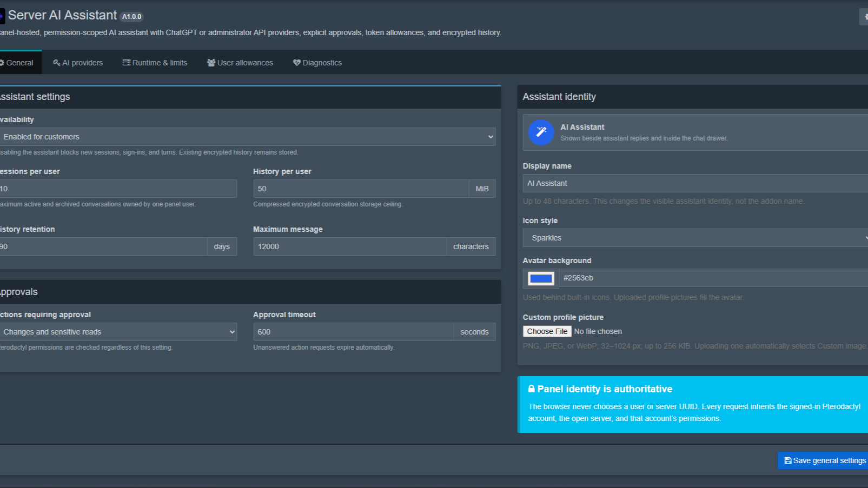Screen dimensions: 868x488
Task: Click the Assistant identity panel heading
Action: 559,97
